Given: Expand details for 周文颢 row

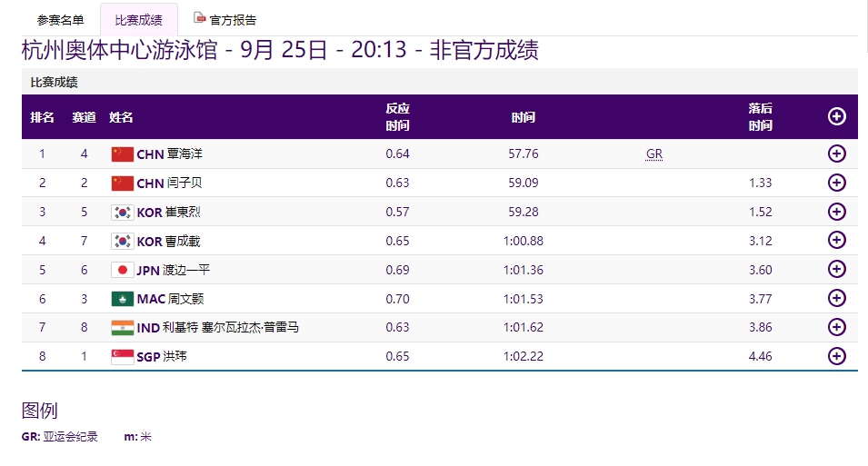Looking at the screenshot, I should click(837, 299).
